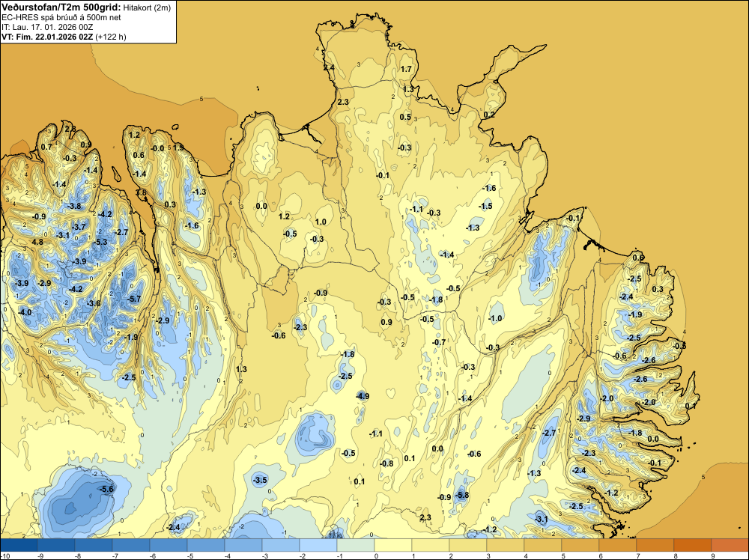Screen dimensions: 749x560
Task: Click the -3.5 temperature value
Action: click(x=261, y=480)
